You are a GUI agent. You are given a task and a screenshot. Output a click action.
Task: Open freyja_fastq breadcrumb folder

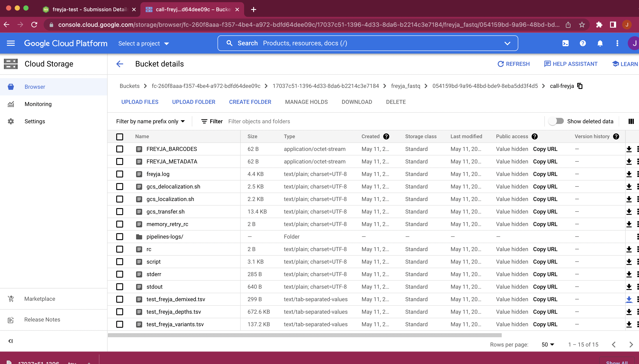pos(405,86)
